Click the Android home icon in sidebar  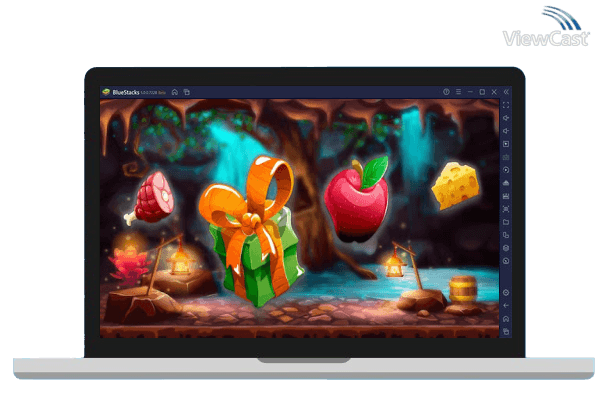tap(506, 319)
